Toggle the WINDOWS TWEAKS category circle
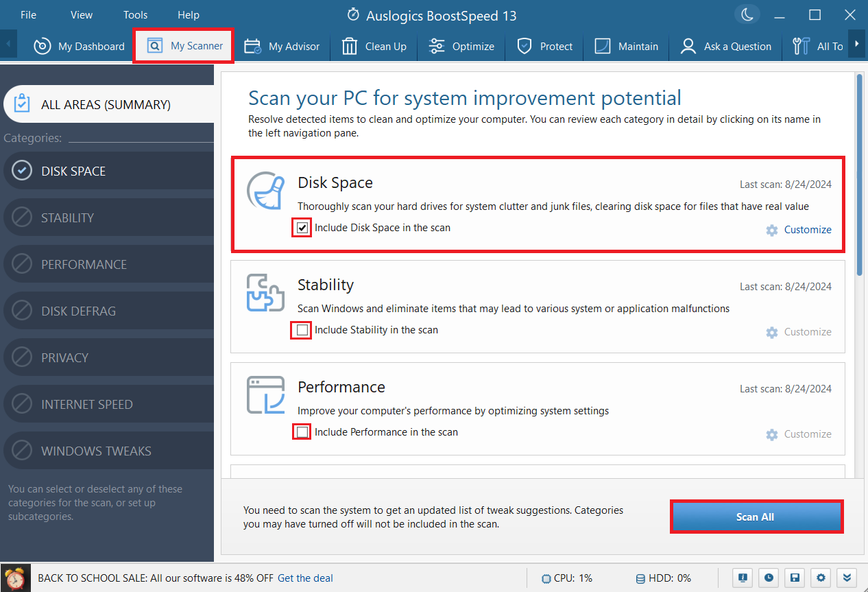 coord(23,451)
